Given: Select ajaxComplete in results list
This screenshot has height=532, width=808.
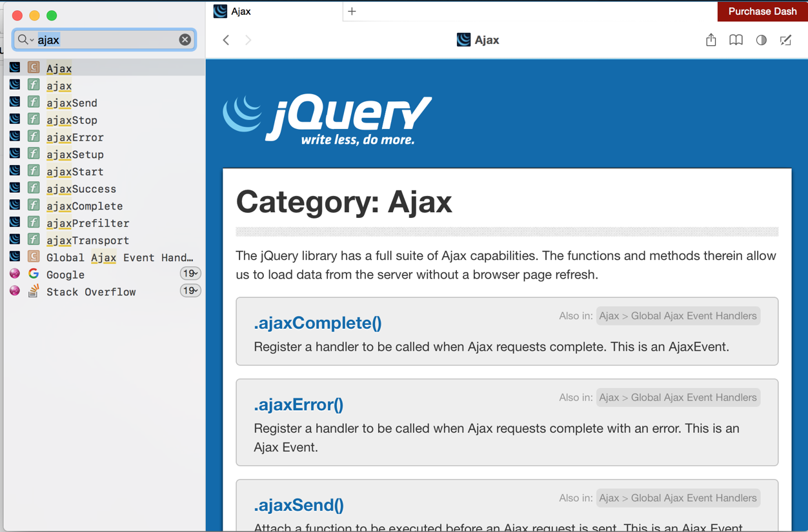Looking at the screenshot, I should click(104, 206).
